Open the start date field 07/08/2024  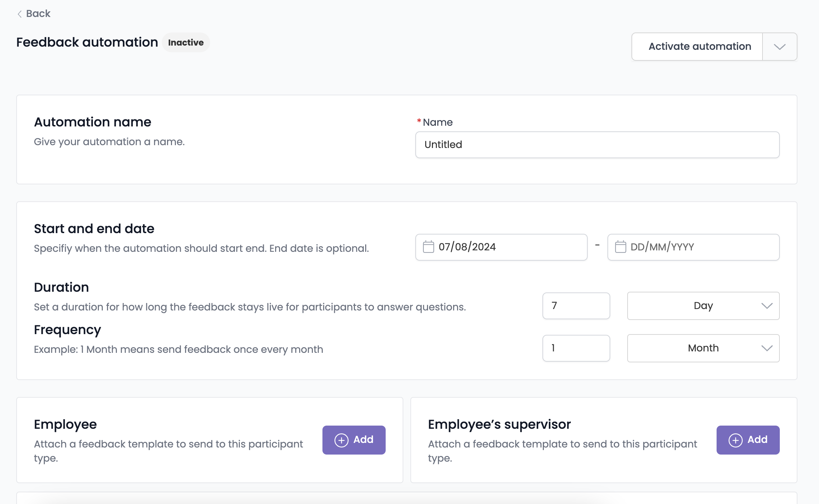coord(501,247)
